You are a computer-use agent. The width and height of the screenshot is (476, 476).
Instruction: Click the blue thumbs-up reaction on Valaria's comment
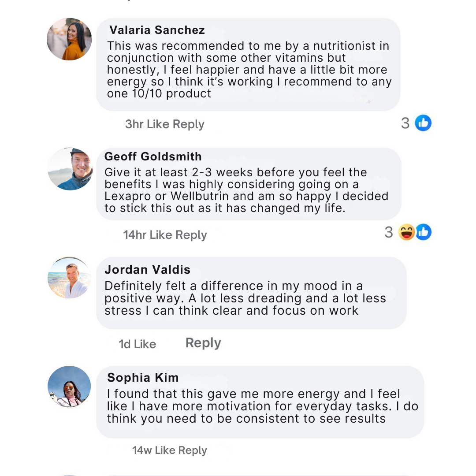[x=423, y=123]
